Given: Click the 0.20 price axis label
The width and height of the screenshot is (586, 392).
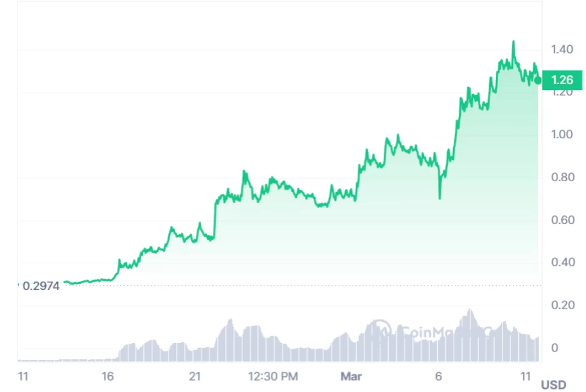Looking at the screenshot, I should point(562,305).
